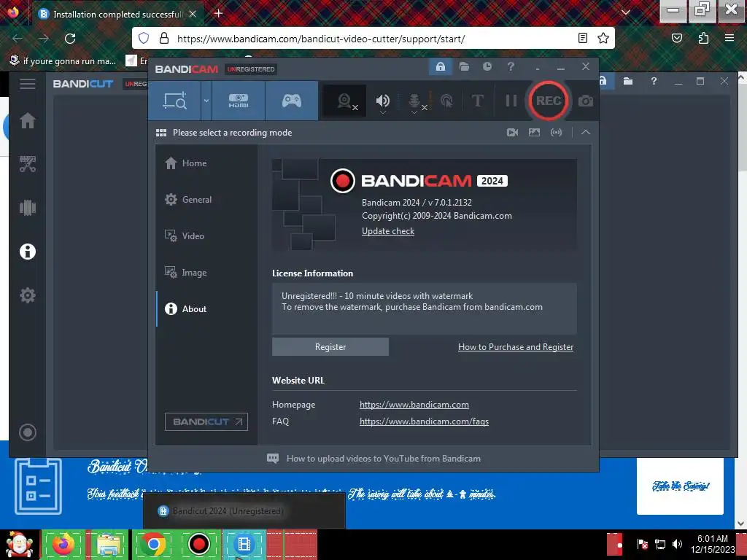Switch to the Home tab

point(206,163)
